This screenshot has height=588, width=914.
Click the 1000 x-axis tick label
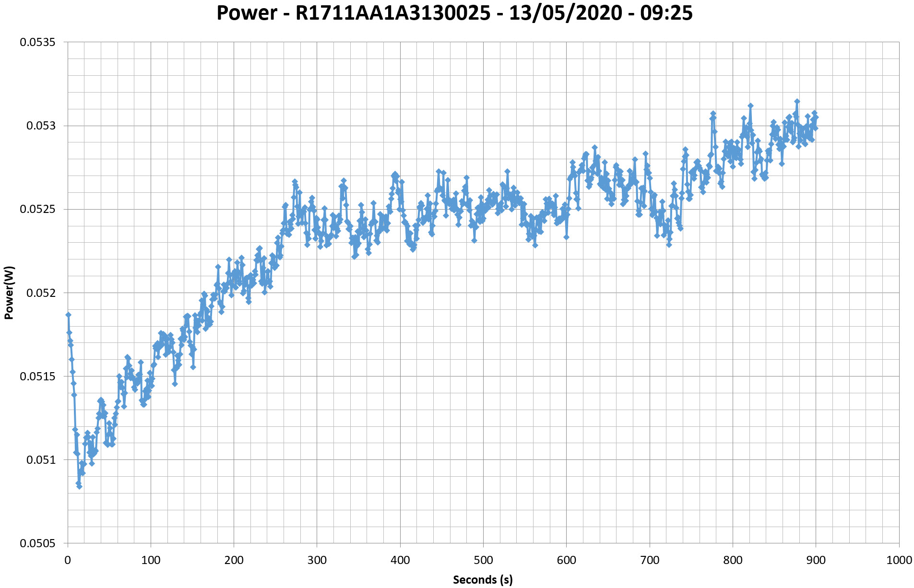point(899,560)
